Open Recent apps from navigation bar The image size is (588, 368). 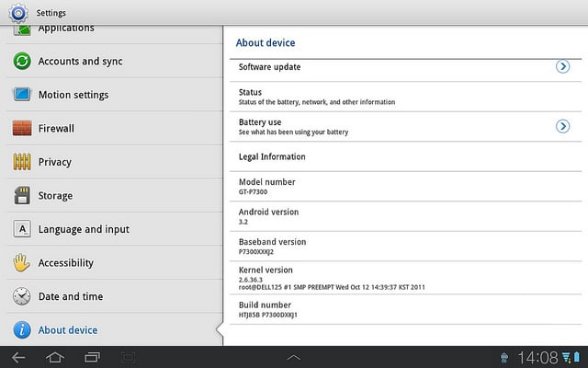point(92,357)
